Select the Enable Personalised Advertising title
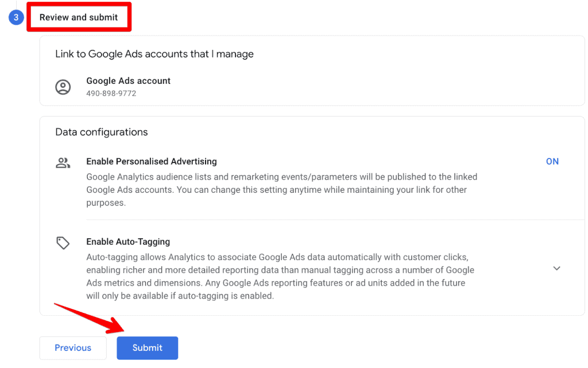This screenshot has height=368, width=588. [x=152, y=161]
